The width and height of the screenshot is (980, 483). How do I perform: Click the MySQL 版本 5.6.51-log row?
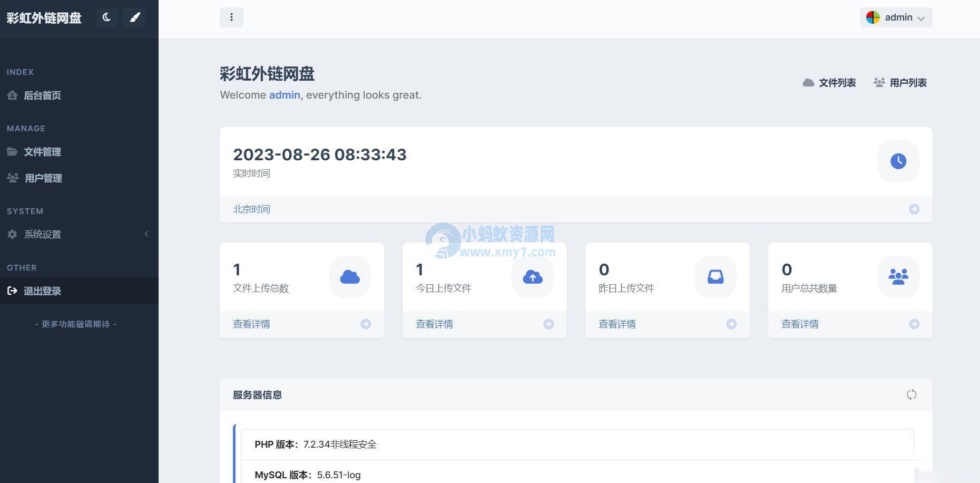[577, 473]
